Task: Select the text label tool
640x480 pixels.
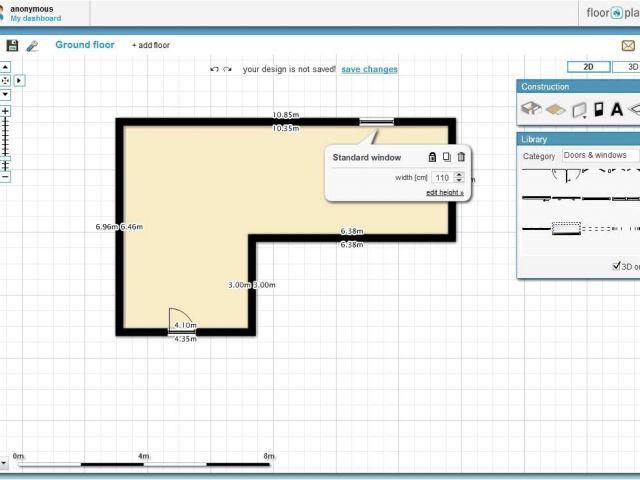Action: 617,109
